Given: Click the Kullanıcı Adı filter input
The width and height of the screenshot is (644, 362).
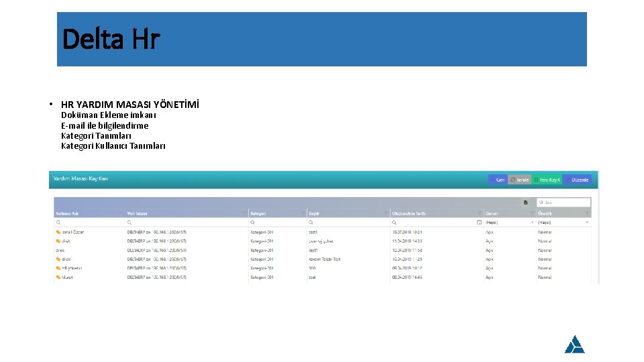Looking at the screenshot, I should 89,223.
